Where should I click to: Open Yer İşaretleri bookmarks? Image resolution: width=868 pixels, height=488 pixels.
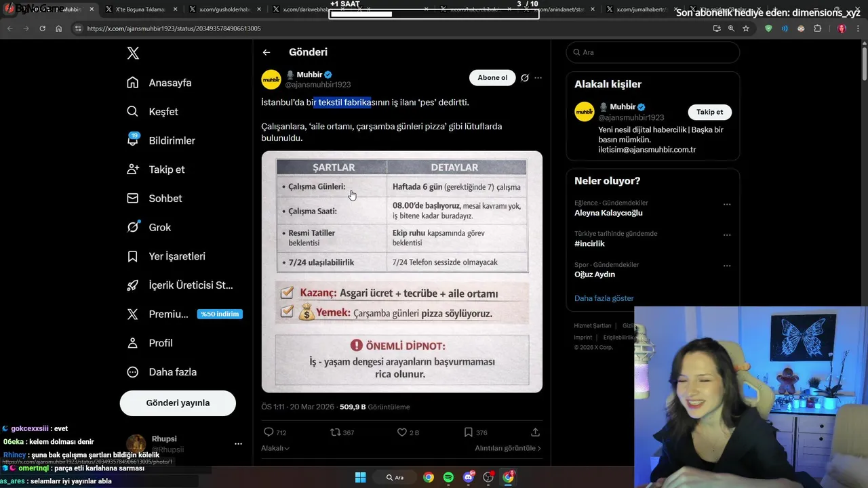coord(165,256)
